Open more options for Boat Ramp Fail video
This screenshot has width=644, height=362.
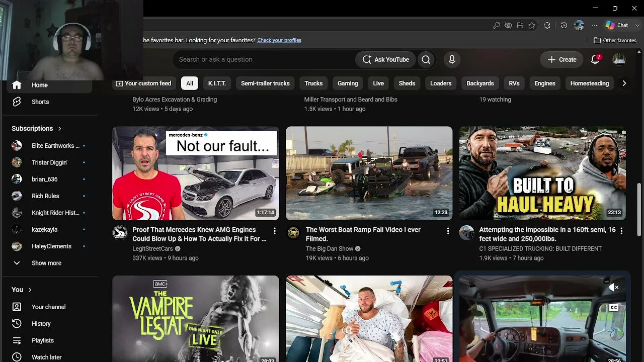pyautogui.click(x=448, y=231)
